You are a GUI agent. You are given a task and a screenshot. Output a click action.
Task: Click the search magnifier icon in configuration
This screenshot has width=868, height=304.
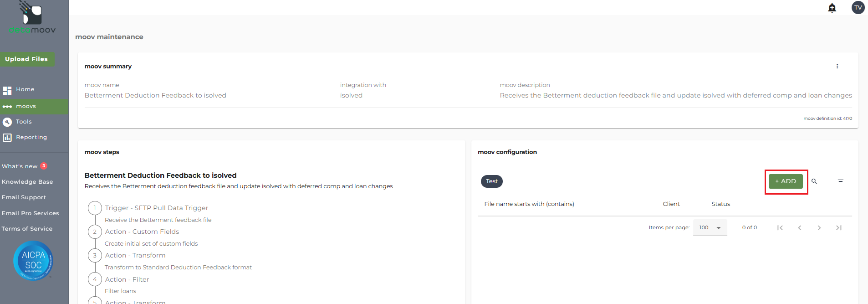[814, 181]
